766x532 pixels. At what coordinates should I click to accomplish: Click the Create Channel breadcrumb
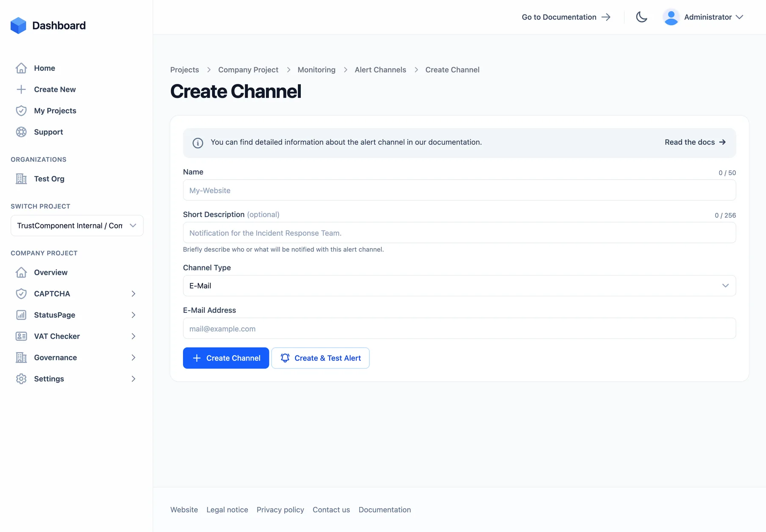tap(452, 70)
